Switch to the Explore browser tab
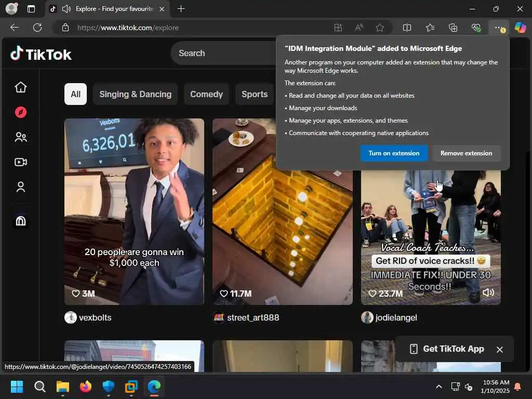This screenshot has width=532, height=399. click(108, 9)
